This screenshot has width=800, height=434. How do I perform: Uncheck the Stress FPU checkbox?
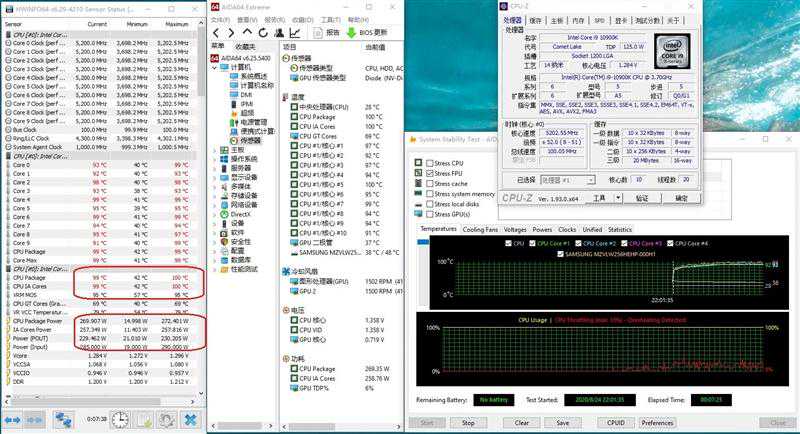click(430, 173)
